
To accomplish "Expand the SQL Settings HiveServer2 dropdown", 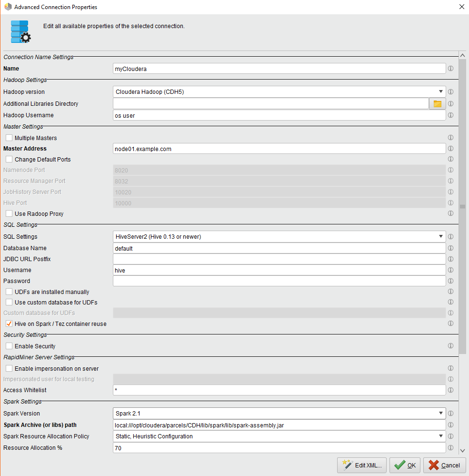I will point(279,237).
